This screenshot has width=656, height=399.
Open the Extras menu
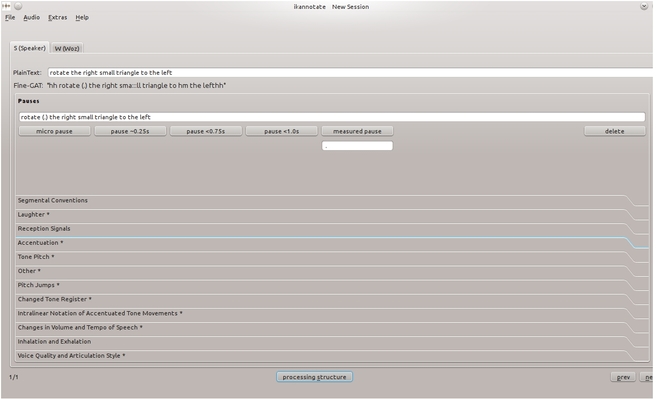pos(58,18)
